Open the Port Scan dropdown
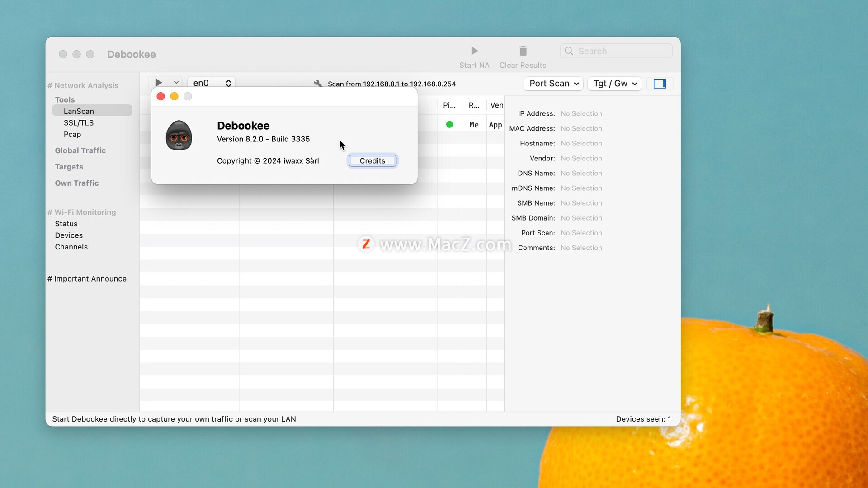This screenshot has height=488, width=868. coord(553,84)
